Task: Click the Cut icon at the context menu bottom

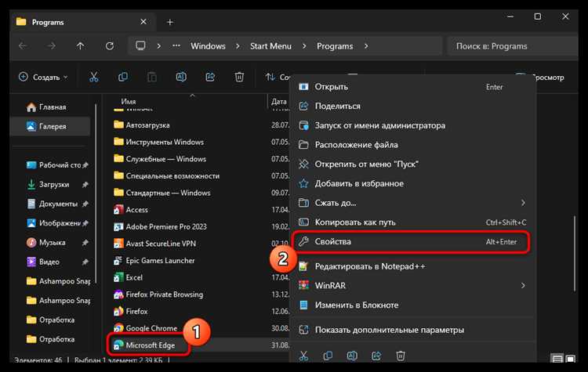Action: (303, 356)
